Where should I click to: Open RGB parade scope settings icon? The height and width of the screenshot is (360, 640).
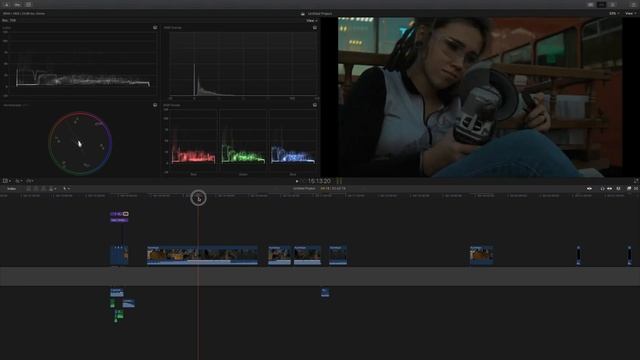[x=315, y=105]
